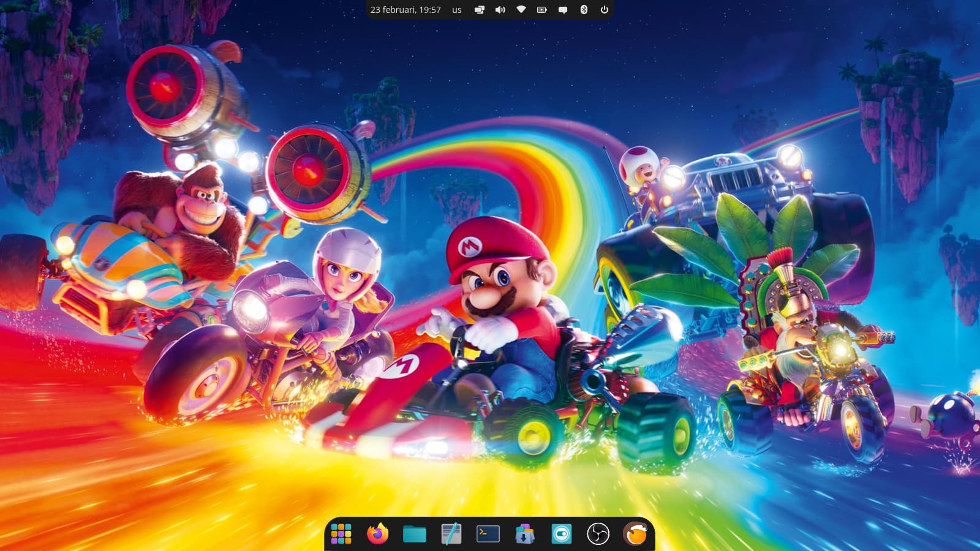The image size is (980, 551).
Task: Open the power session menu
Action: [605, 10]
